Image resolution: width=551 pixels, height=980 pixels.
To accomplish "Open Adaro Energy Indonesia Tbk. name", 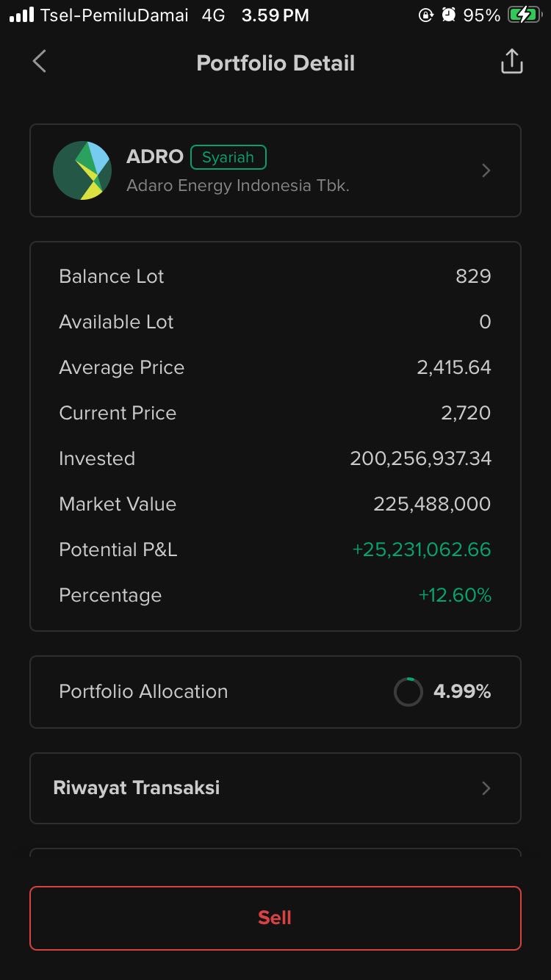I will [237, 186].
